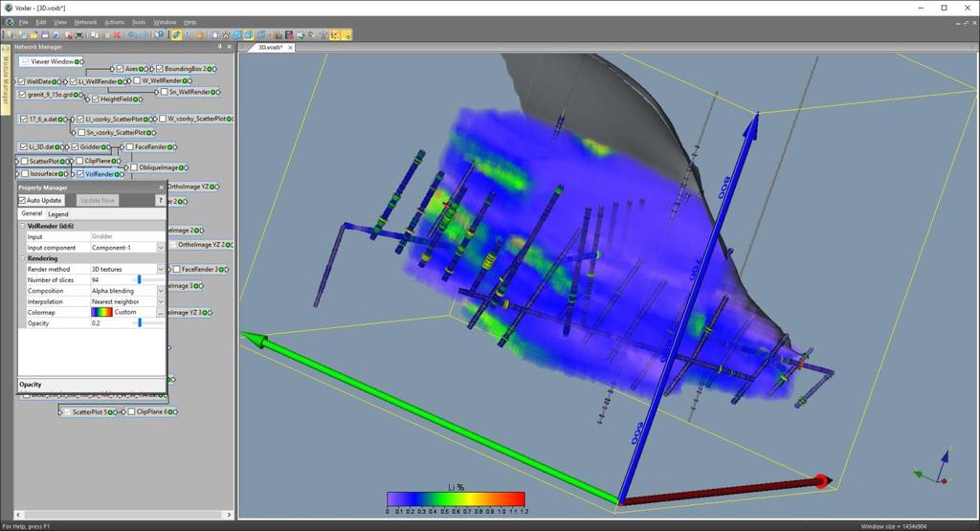This screenshot has width=980, height=531.
Task: Click the red X delete toolbar icon
Action: [x=117, y=35]
